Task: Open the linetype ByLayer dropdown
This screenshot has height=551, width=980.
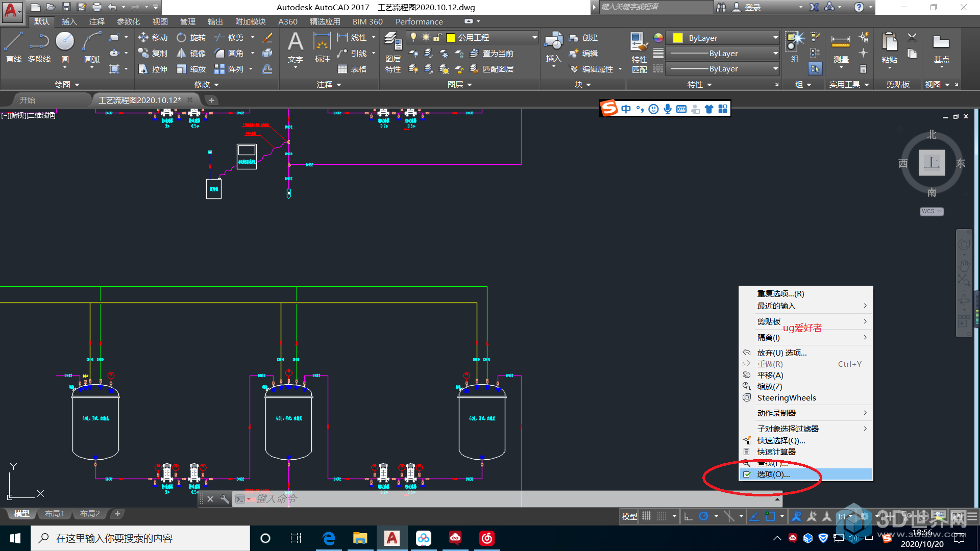Action: pyautogui.click(x=723, y=69)
